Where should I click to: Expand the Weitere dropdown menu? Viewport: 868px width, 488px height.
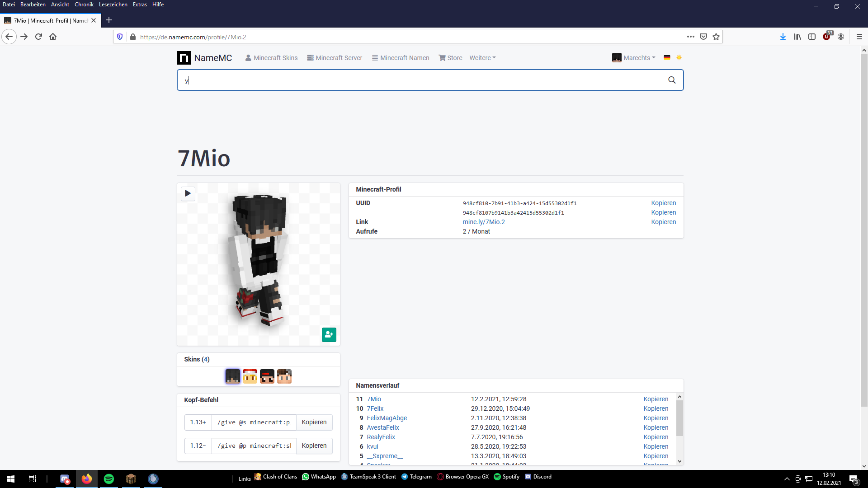482,58
